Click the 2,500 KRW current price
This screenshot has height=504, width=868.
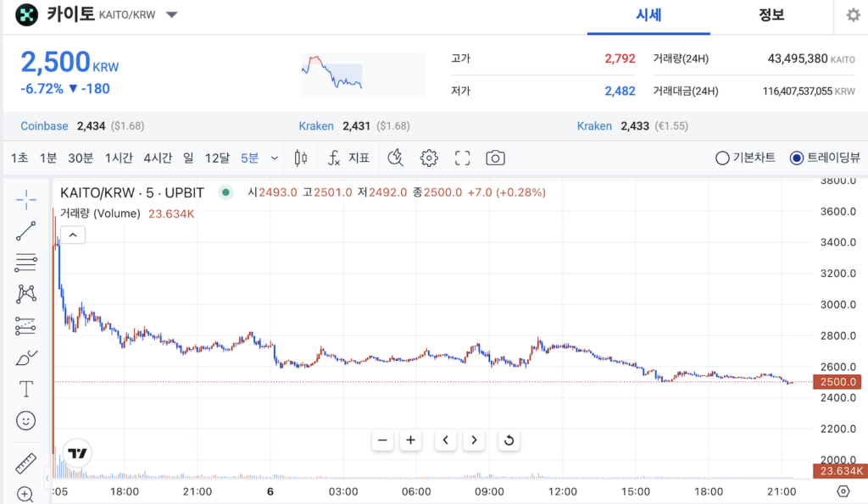pyautogui.click(x=70, y=62)
